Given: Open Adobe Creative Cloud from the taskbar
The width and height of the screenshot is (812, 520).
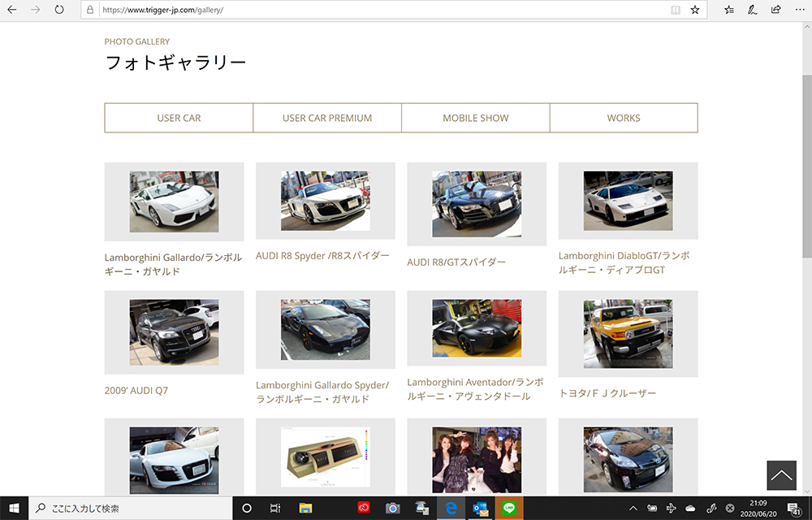Looking at the screenshot, I should (364, 508).
